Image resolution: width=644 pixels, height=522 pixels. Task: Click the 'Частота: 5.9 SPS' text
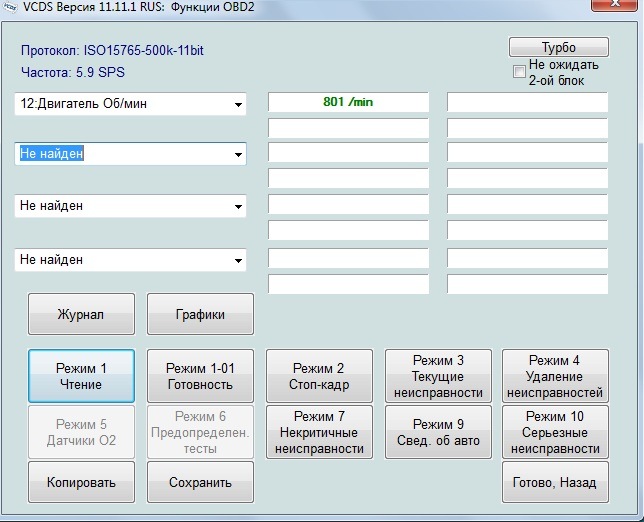(73, 72)
